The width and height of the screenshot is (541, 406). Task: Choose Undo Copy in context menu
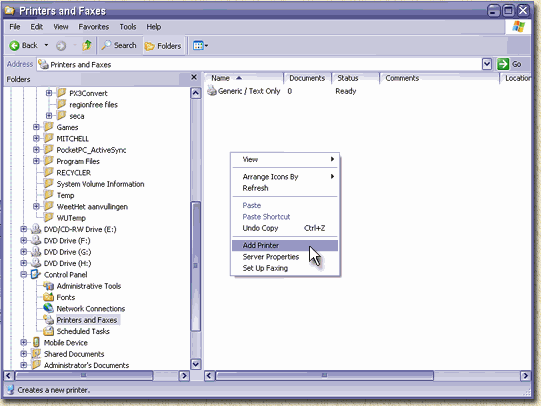pyautogui.click(x=285, y=228)
